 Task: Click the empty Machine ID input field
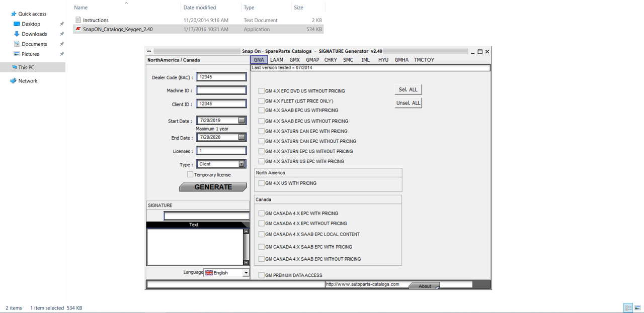click(x=221, y=90)
